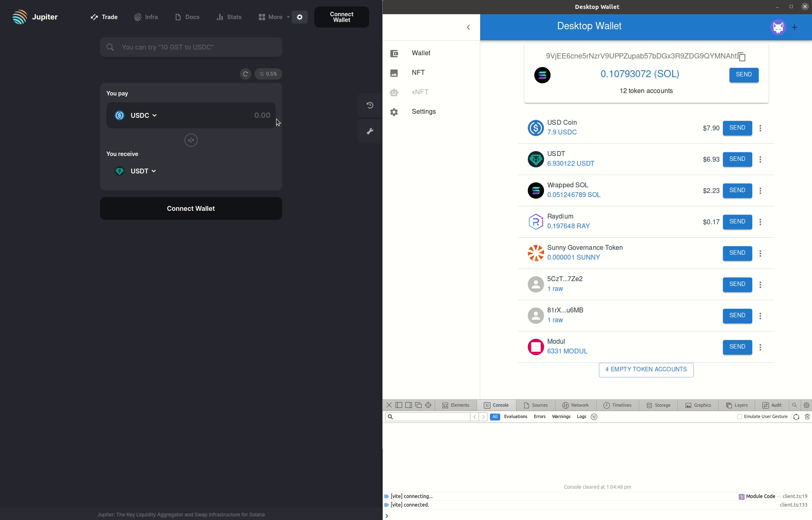Screen dimensions: 812x520
Task: Refresh the swap quote
Action: tap(245, 74)
